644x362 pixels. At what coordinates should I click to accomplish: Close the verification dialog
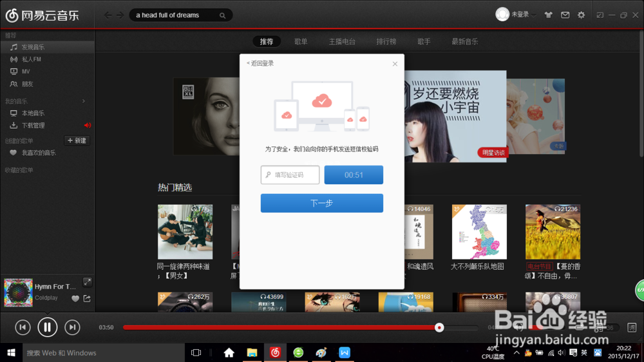(x=395, y=64)
